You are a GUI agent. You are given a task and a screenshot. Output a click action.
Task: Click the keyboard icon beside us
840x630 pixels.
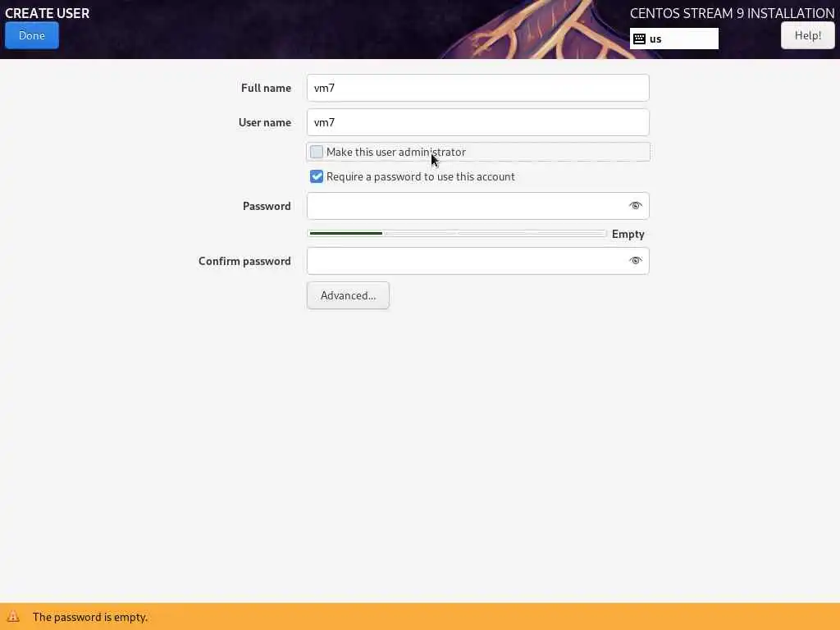coord(639,39)
